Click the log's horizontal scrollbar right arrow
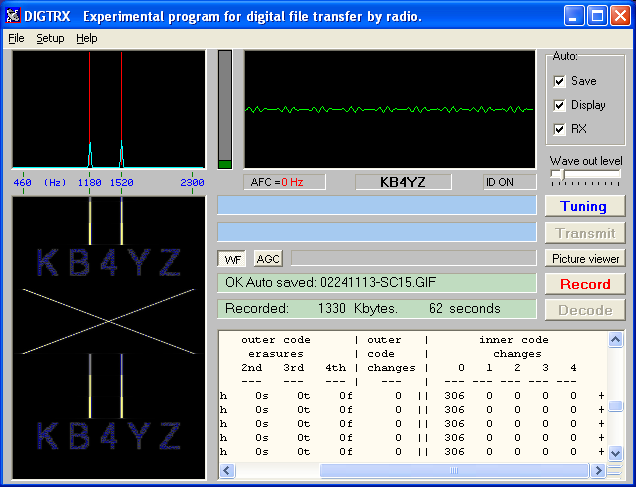This screenshot has width=636, height=487. pyautogui.click(x=600, y=470)
